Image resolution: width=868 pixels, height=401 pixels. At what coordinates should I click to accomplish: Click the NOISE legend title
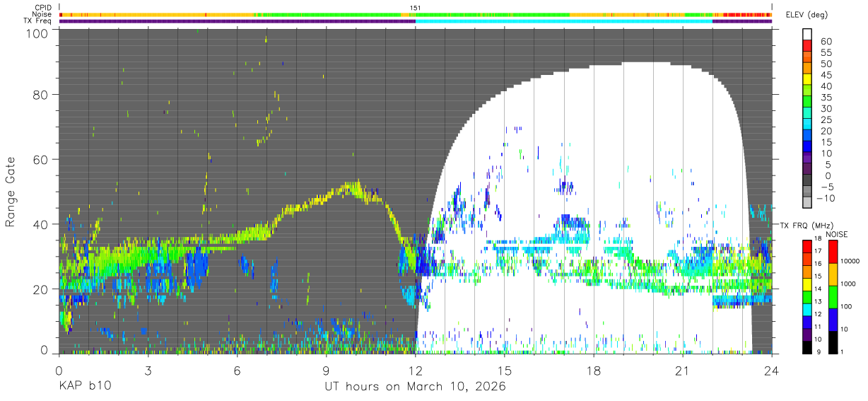pyautogui.click(x=836, y=234)
